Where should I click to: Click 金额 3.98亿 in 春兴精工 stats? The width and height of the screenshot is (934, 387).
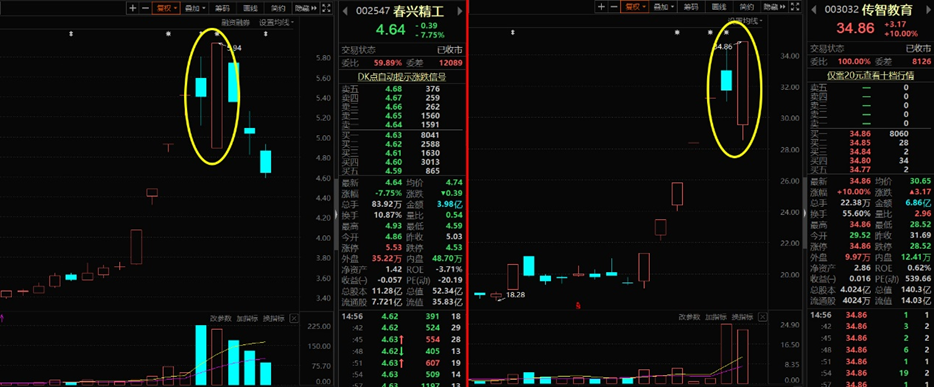451,204
